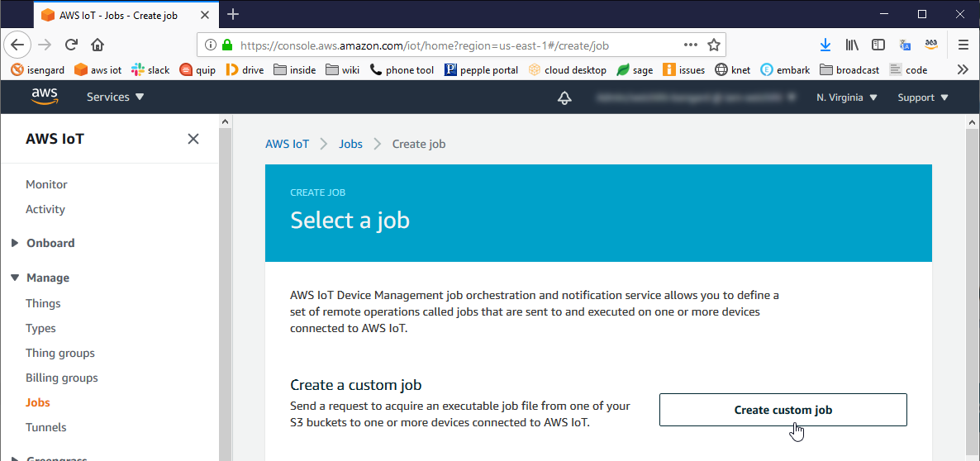Image resolution: width=980 pixels, height=461 pixels.
Task: Open the quip bookmark
Action: (x=197, y=70)
